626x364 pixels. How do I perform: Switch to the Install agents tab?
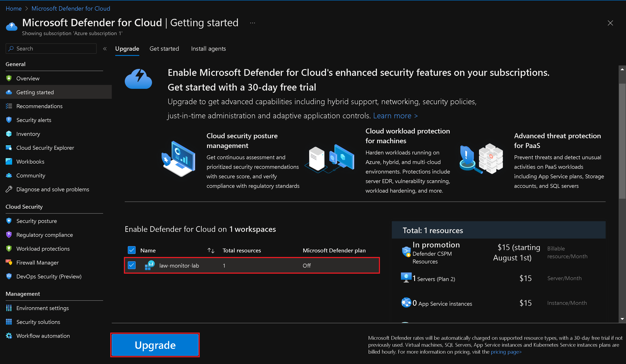[x=208, y=49]
